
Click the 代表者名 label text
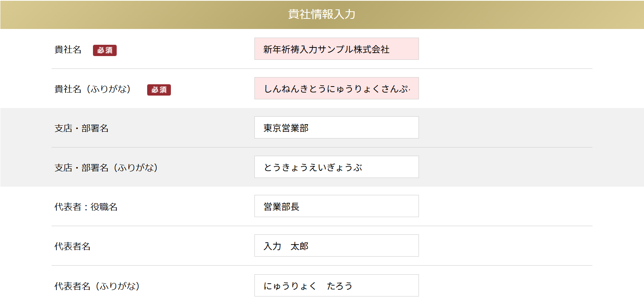(x=72, y=246)
